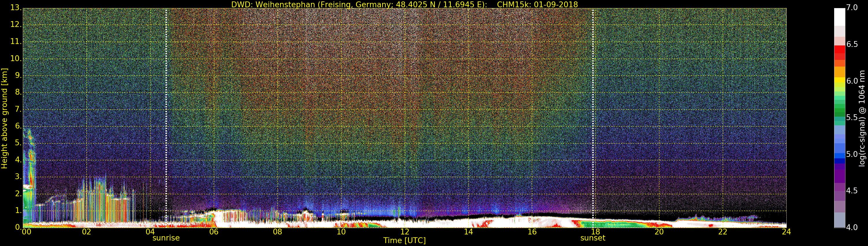Select the '6.5' colorbar tick label
Screen dimensions: 868x246
852,45
